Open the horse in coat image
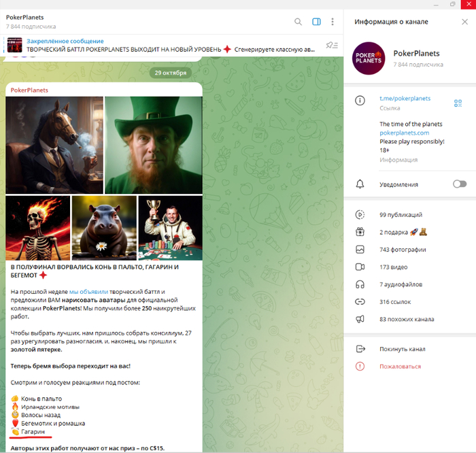The image size is (476, 453). 54,145
